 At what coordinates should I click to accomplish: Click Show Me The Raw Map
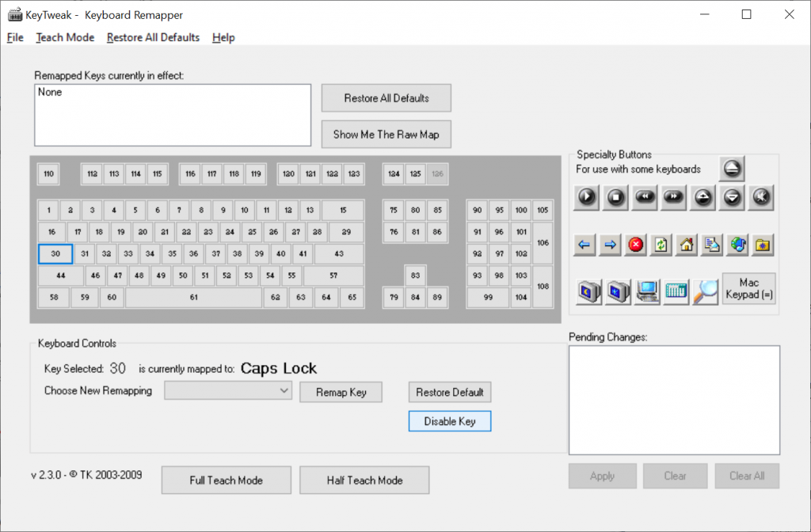click(386, 134)
